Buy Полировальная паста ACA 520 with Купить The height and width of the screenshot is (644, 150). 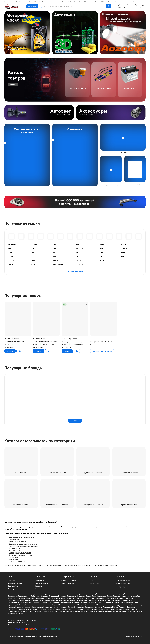39,351
